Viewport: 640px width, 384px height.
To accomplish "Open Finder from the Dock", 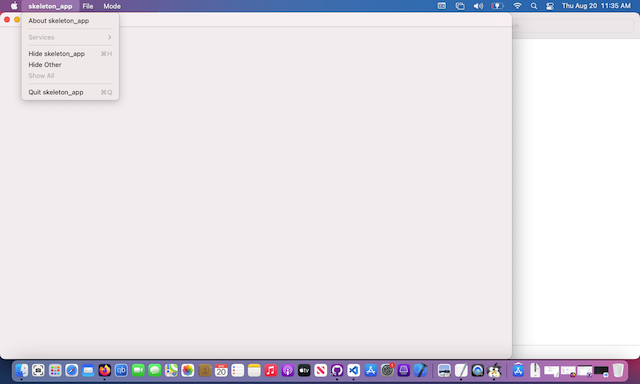I will (x=22, y=371).
